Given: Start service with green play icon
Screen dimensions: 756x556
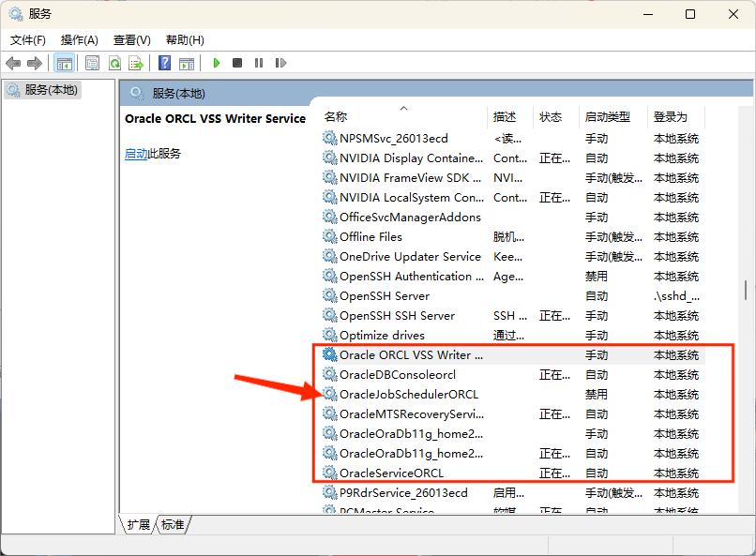Looking at the screenshot, I should click(216, 63).
